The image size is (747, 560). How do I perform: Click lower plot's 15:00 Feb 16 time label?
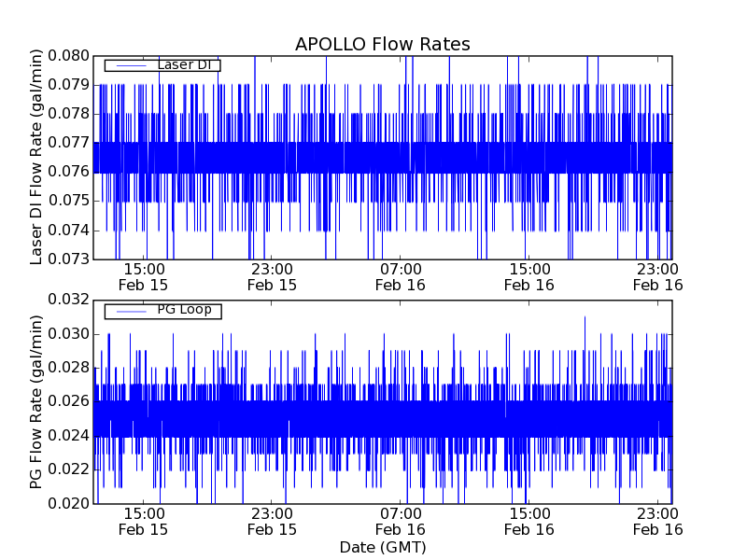(529, 521)
